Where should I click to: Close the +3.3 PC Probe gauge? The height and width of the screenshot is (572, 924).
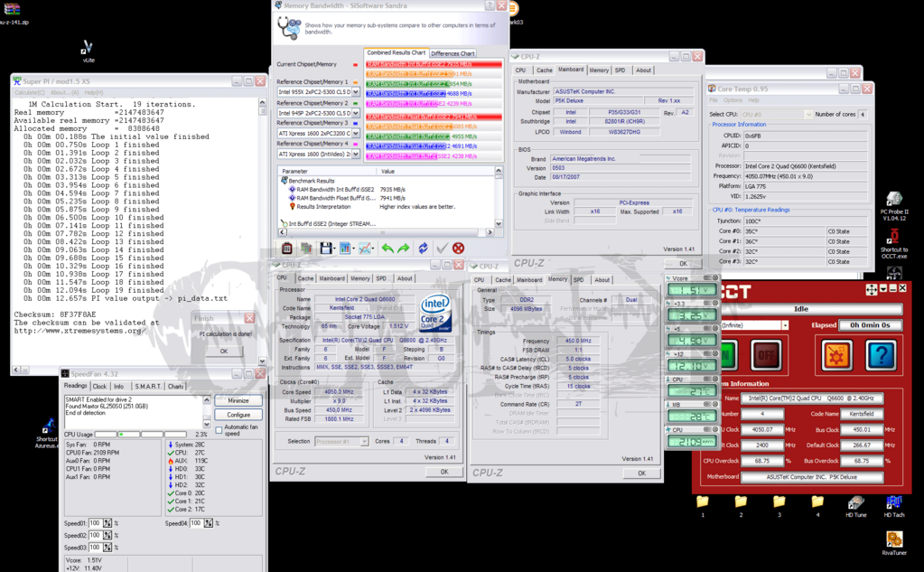click(x=715, y=303)
